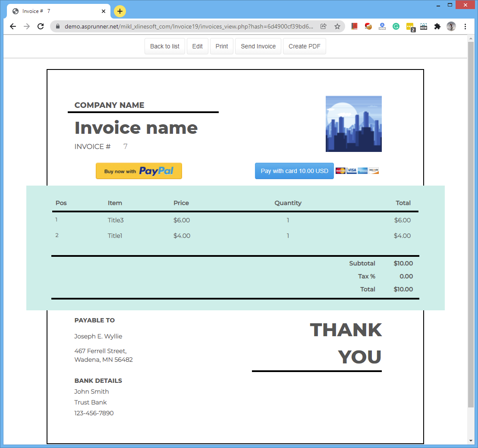Click the yellow extension with badge 2
This screenshot has height=448, width=478.
click(410, 27)
